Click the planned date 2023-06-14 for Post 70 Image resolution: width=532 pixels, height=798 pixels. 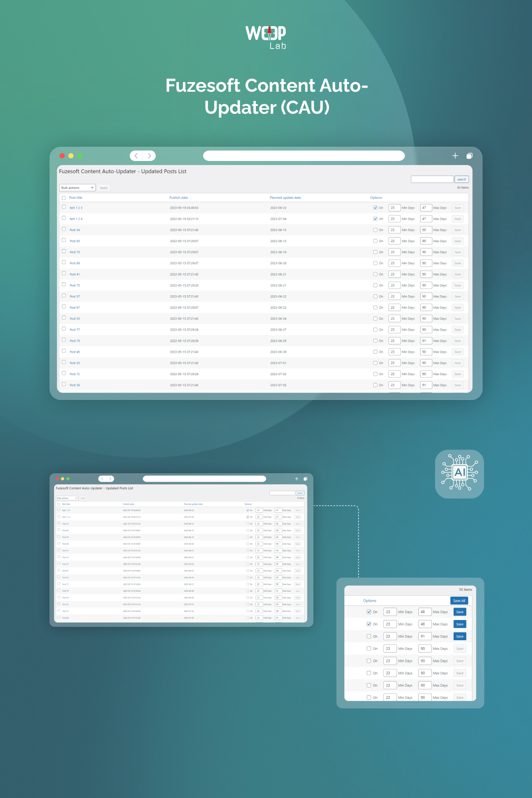pyautogui.click(x=278, y=252)
